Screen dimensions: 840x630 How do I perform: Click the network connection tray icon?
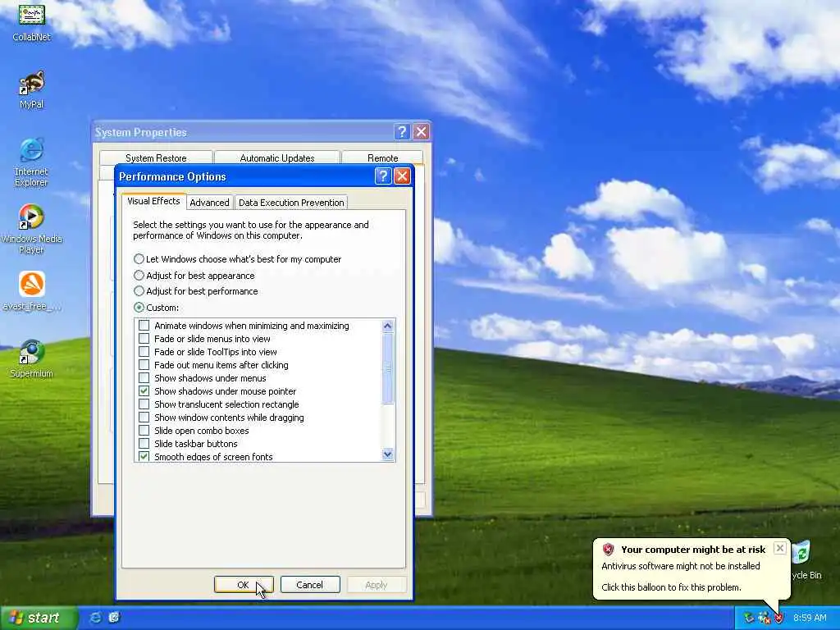pyautogui.click(x=764, y=619)
